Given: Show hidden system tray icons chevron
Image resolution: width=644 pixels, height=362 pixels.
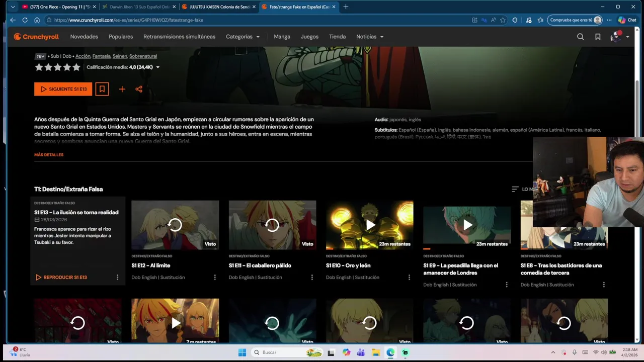Looking at the screenshot, I should (x=553, y=352).
